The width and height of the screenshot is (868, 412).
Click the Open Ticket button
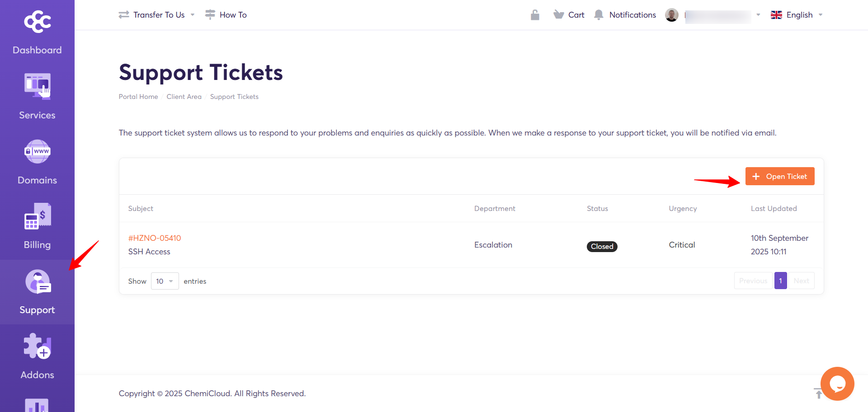[780, 176]
